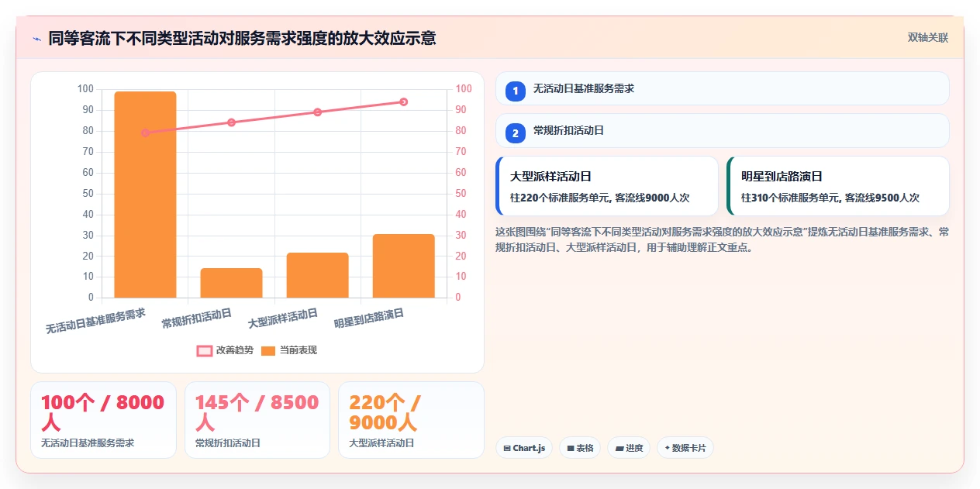Click the description paragraph starting 这张图围绕
The width and height of the screenshot is (980, 489).
[722, 240]
